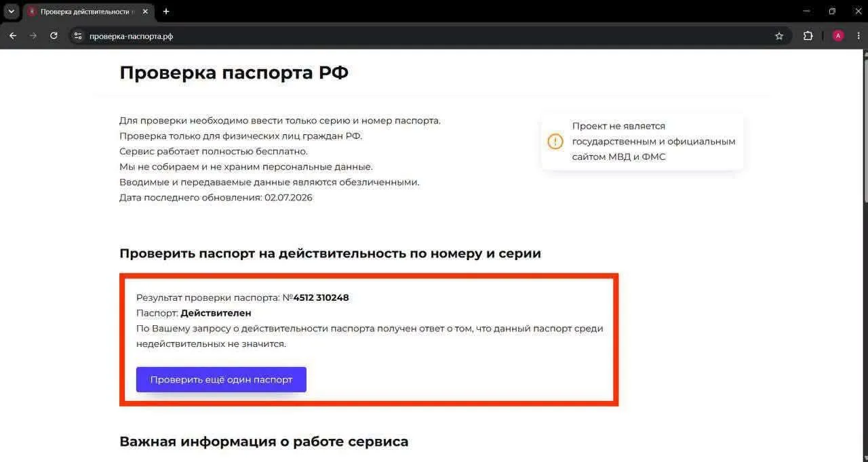
Task: Click "Вводимые и передаваемые данные" line
Action: (269, 182)
